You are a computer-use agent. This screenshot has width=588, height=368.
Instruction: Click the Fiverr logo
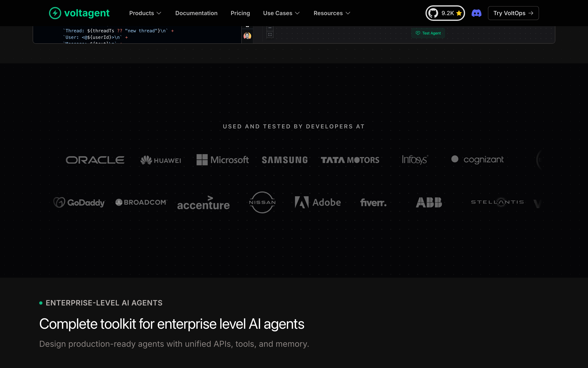(x=373, y=202)
